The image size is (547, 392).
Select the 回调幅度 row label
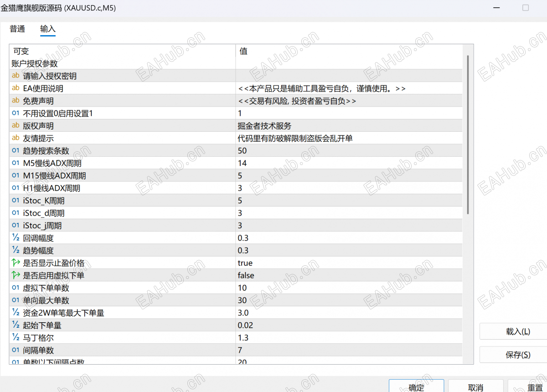coord(38,238)
